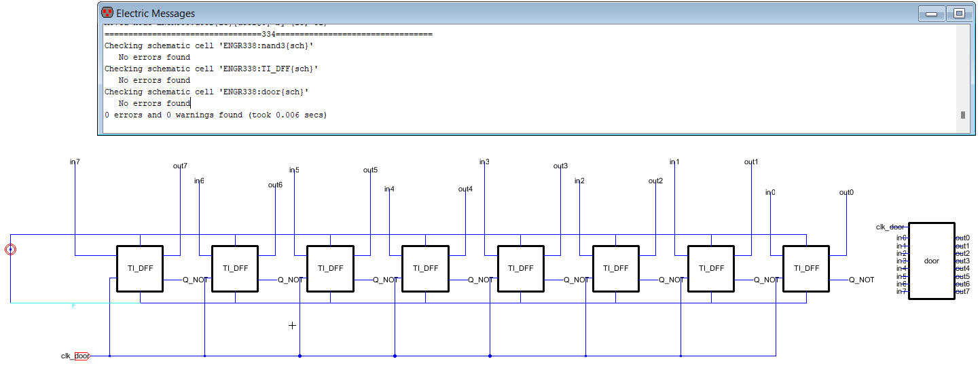This screenshot has height=374, width=980.
Task: Select the TI_DFF instance wired to in0
Action: pos(805,268)
